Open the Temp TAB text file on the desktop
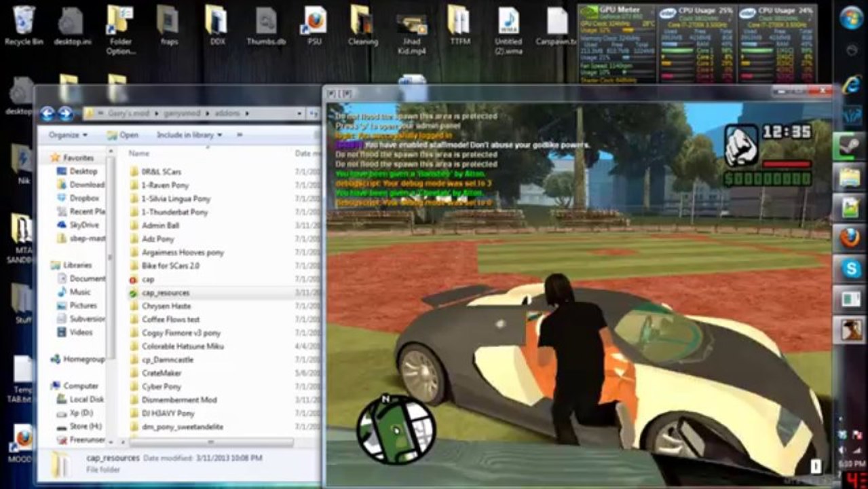Image resolution: width=868 pixels, height=489 pixels. [22, 379]
